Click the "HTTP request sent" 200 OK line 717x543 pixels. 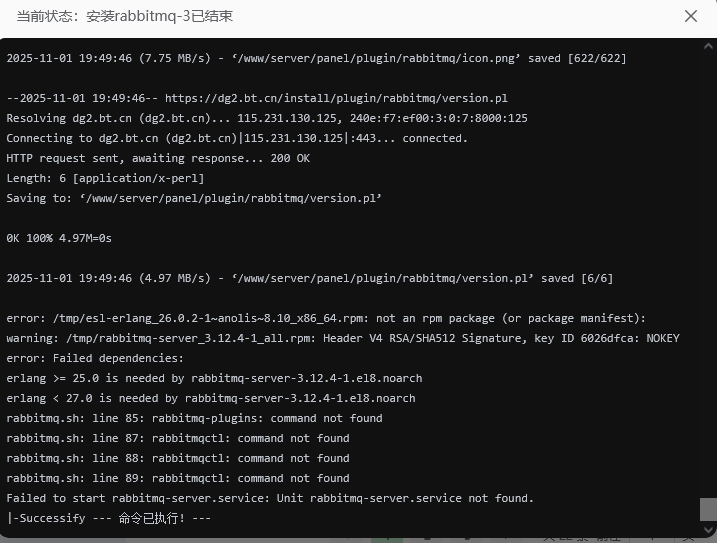pyautogui.click(x=158, y=158)
